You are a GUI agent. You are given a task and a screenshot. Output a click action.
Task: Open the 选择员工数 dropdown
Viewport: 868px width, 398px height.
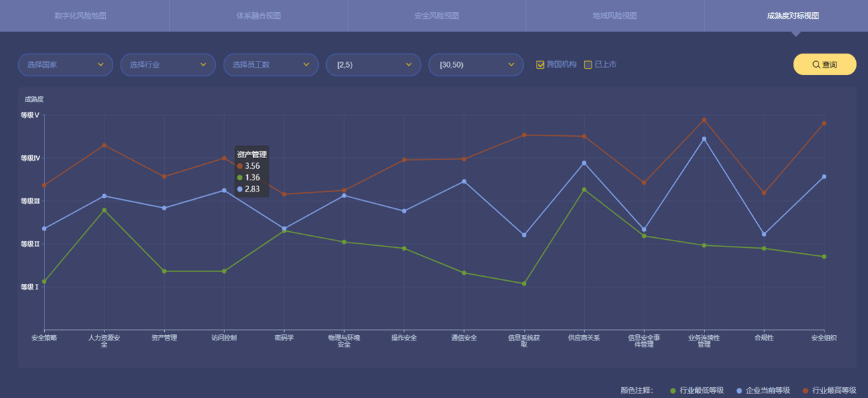point(271,65)
